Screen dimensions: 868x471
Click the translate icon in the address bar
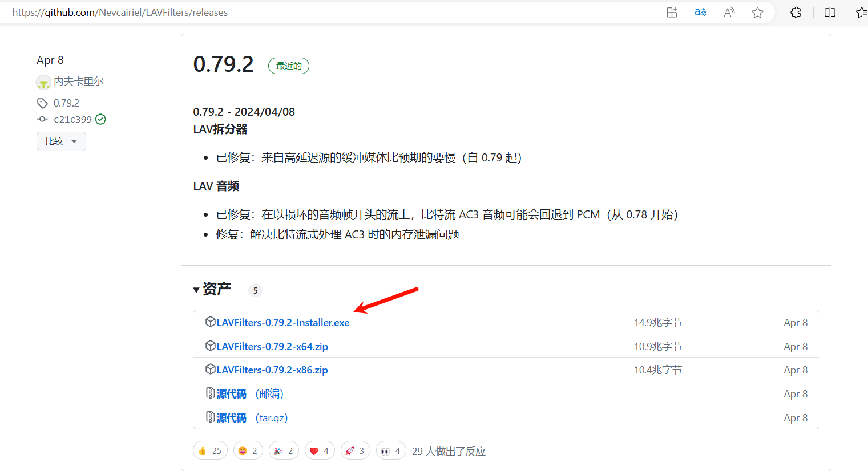pyautogui.click(x=700, y=12)
